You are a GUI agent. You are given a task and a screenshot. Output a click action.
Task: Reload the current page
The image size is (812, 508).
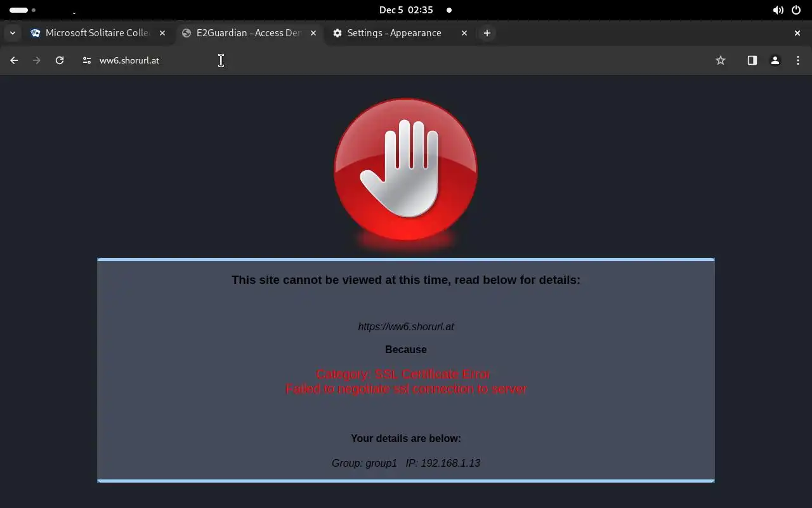coord(60,60)
